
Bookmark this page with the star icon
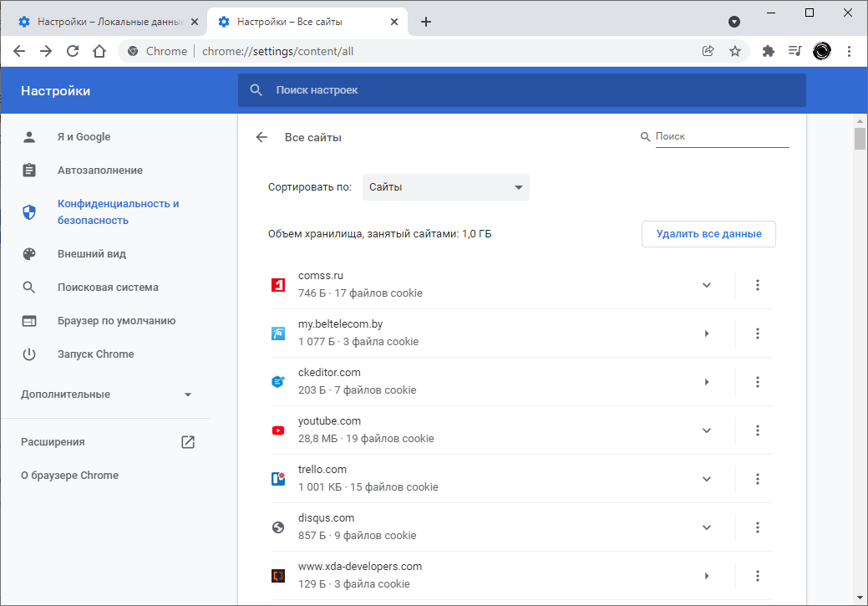[x=735, y=51]
